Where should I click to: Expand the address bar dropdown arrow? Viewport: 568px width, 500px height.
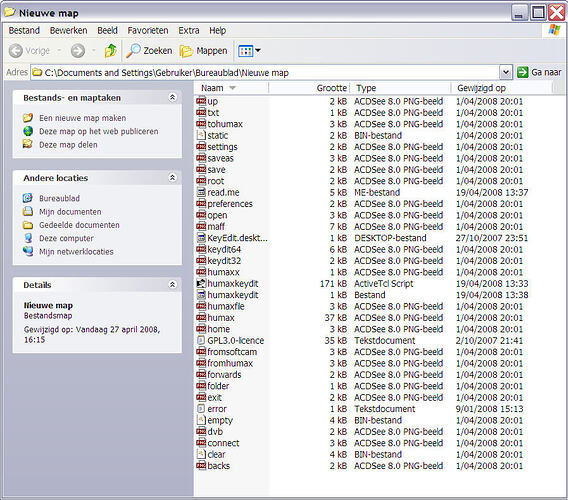click(506, 72)
